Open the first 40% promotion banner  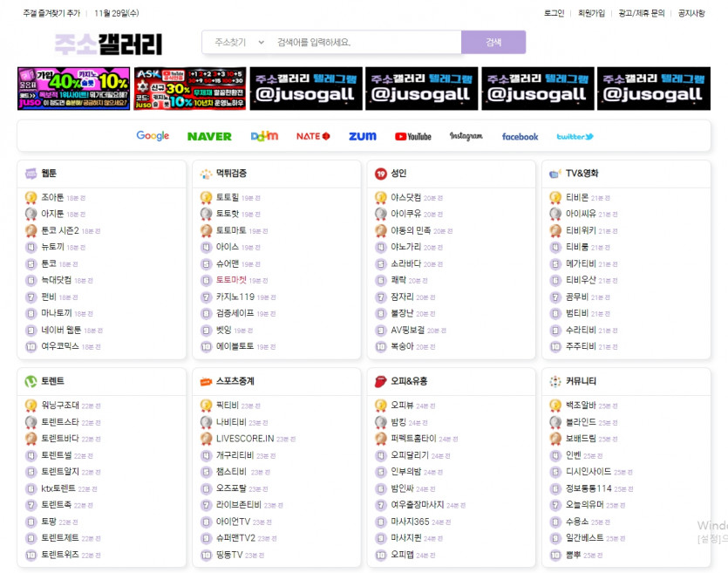point(73,89)
